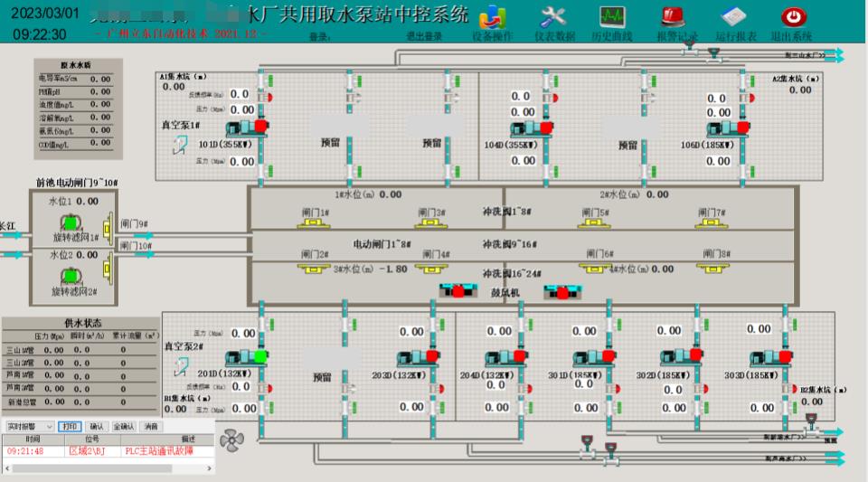This screenshot has width=868, height=482.
Task: Click the 打印 print button
Action: coord(70,427)
